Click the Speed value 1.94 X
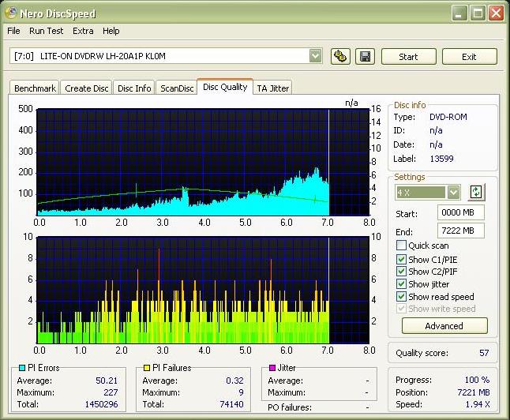The height and width of the screenshot is (420, 510). coord(478,404)
